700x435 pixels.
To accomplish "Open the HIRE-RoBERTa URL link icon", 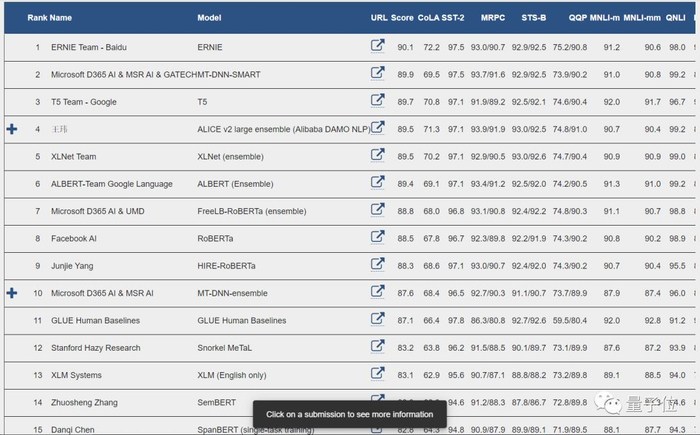I will 378,265.
